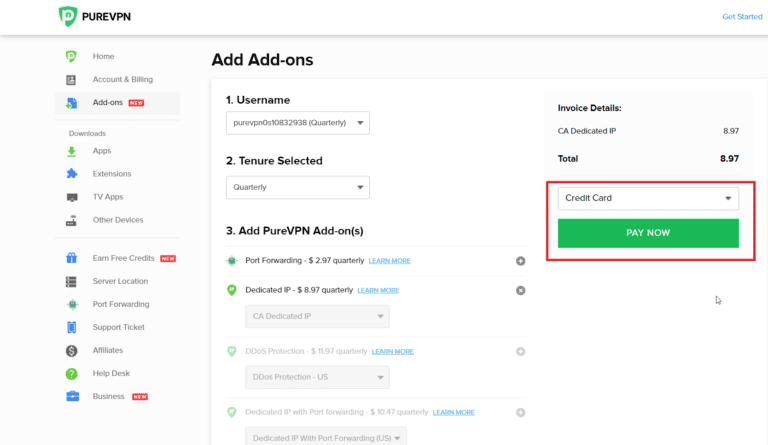Click the Apps download icon

tap(71, 151)
